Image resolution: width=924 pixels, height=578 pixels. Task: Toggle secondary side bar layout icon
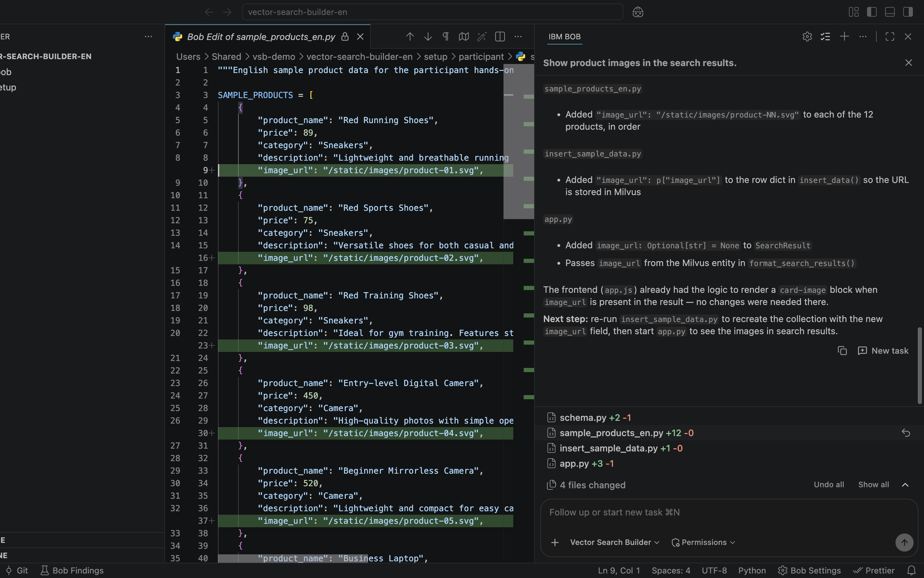coord(908,12)
